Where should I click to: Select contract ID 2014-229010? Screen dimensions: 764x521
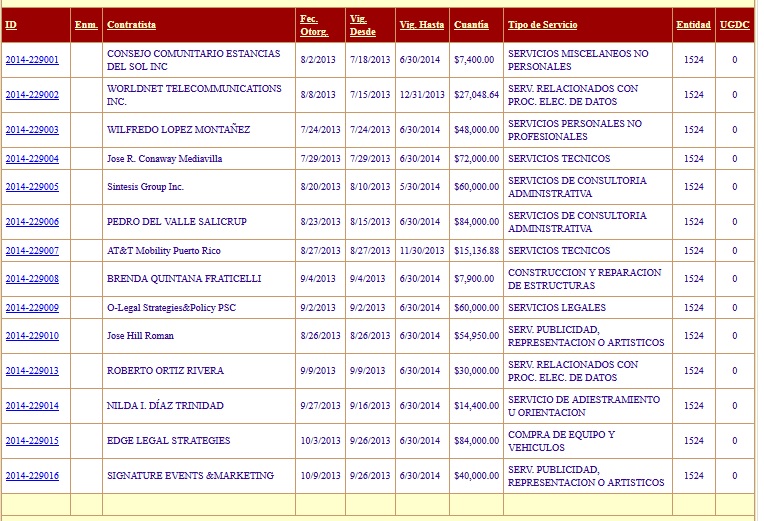[x=32, y=336]
